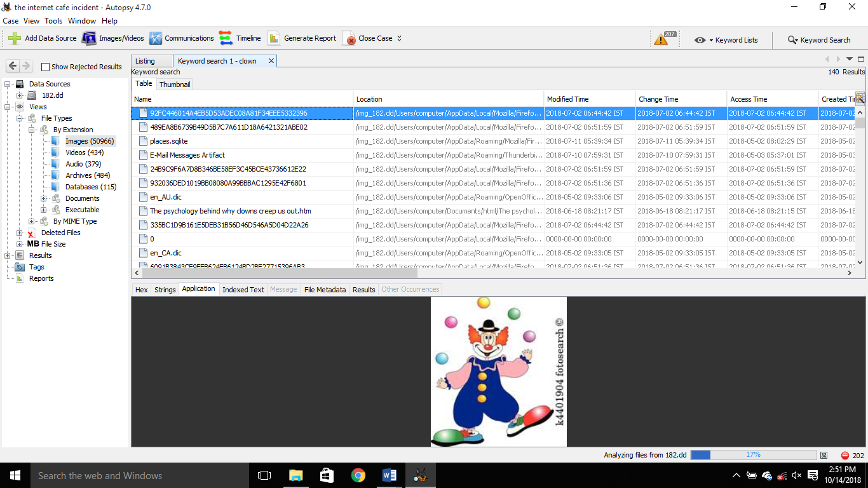Open the Keyword Lists dropdown
868x488 pixels.
(x=726, y=40)
